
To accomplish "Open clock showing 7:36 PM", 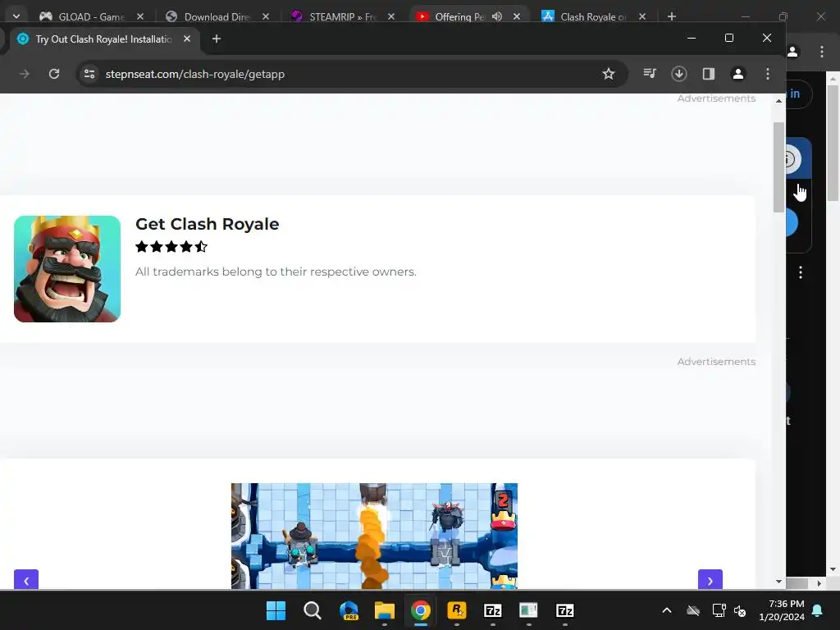I will click(782, 610).
